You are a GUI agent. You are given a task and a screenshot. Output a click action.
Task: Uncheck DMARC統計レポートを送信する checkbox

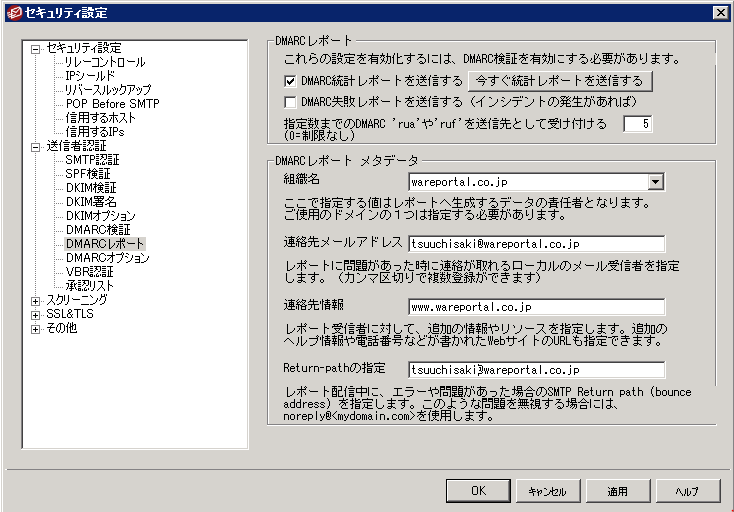(x=290, y=80)
